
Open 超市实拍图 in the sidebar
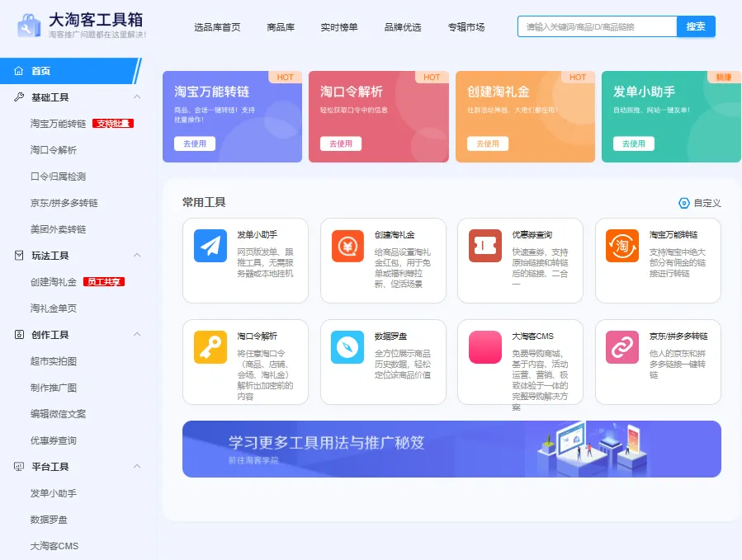coord(54,361)
